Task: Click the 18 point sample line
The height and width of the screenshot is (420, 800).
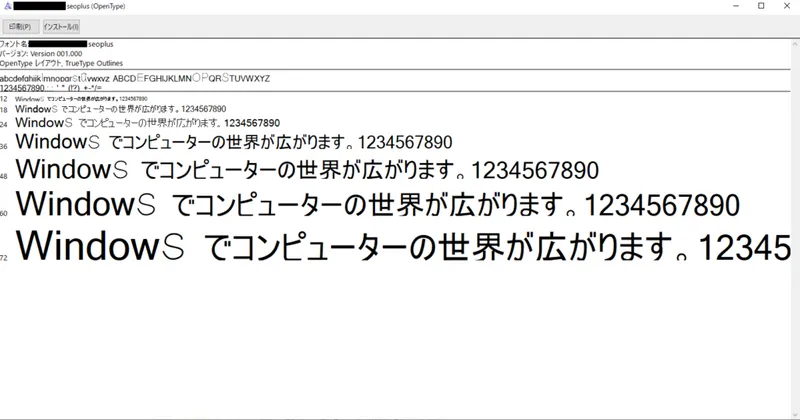Action: tap(120, 109)
